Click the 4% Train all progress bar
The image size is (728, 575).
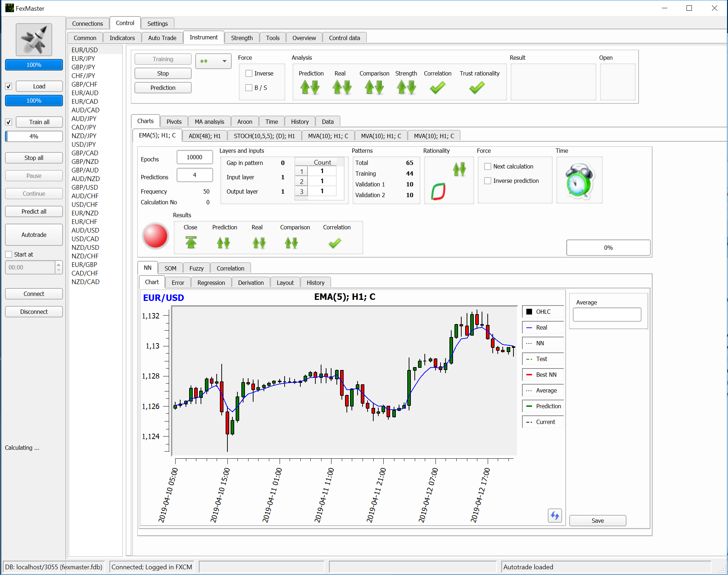(x=34, y=136)
